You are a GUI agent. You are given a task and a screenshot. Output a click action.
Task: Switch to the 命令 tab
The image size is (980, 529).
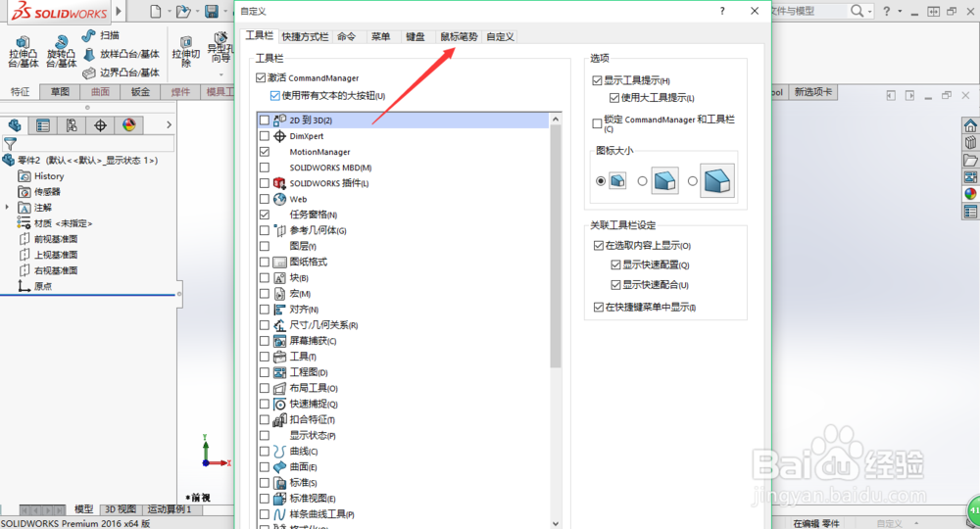point(347,37)
